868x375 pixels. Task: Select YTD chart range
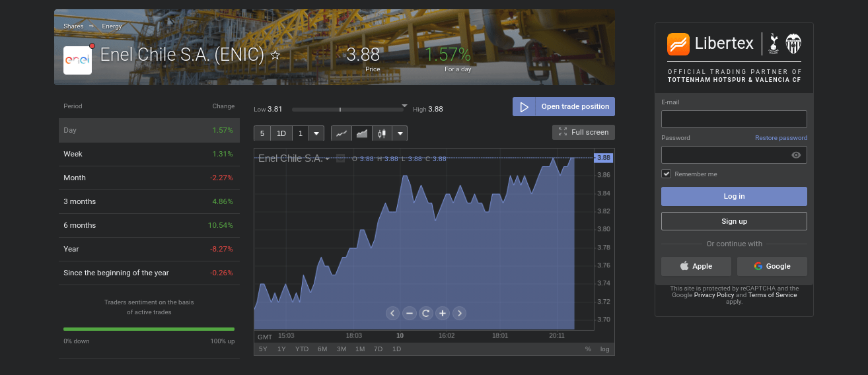(302, 349)
